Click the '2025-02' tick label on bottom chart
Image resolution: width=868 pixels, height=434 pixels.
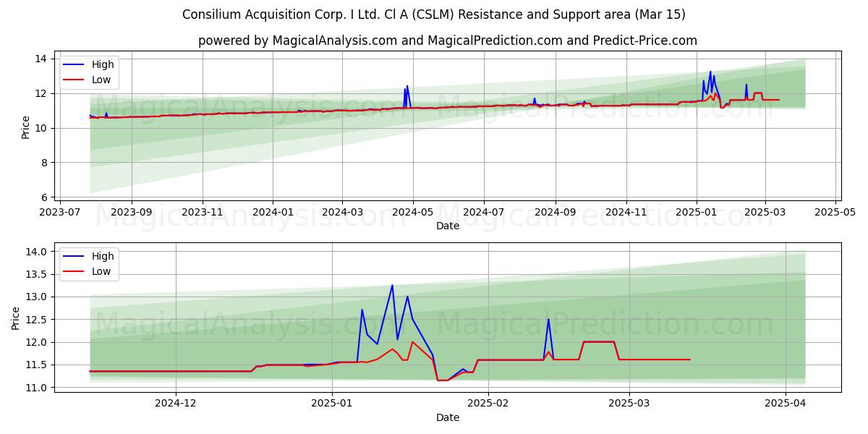488,404
